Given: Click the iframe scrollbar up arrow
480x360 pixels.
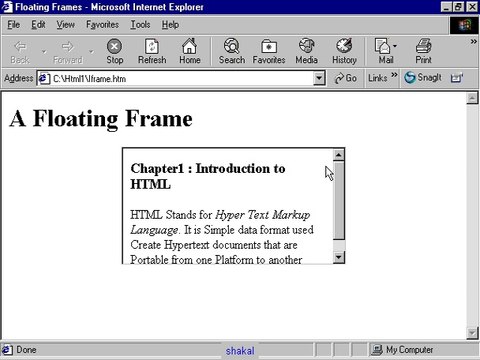Looking at the screenshot, I should [x=339, y=155].
